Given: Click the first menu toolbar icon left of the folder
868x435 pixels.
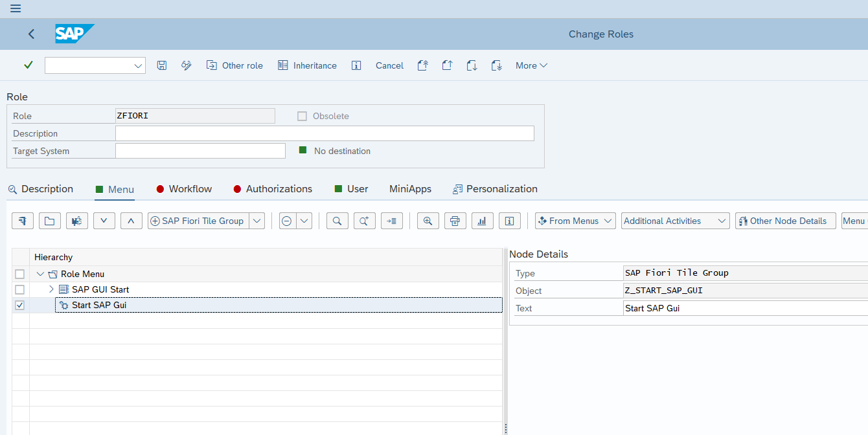Looking at the screenshot, I should (23, 221).
